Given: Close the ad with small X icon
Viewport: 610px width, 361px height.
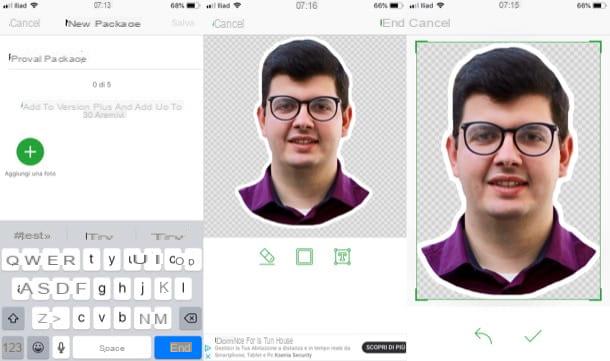Looking at the screenshot, I should point(208,356).
